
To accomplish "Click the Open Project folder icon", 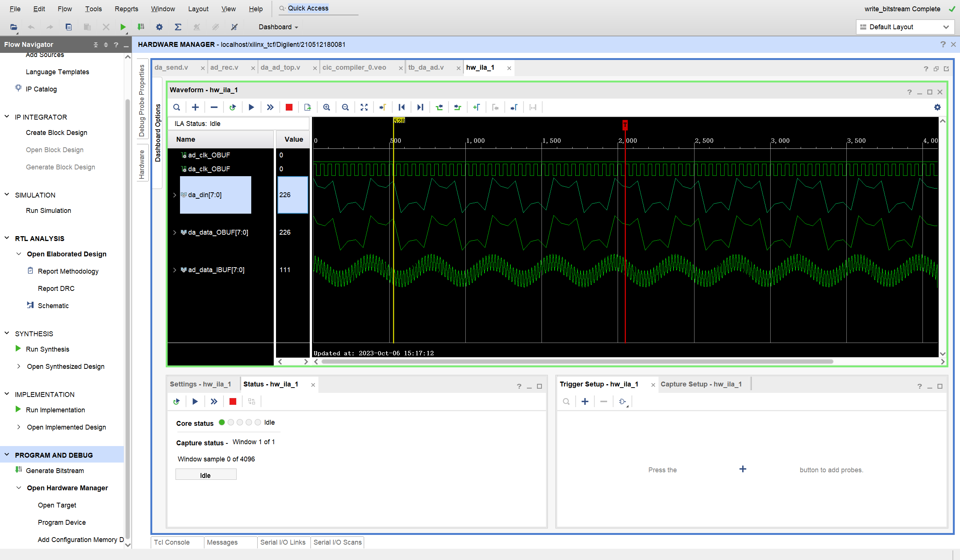I will click(14, 27).
